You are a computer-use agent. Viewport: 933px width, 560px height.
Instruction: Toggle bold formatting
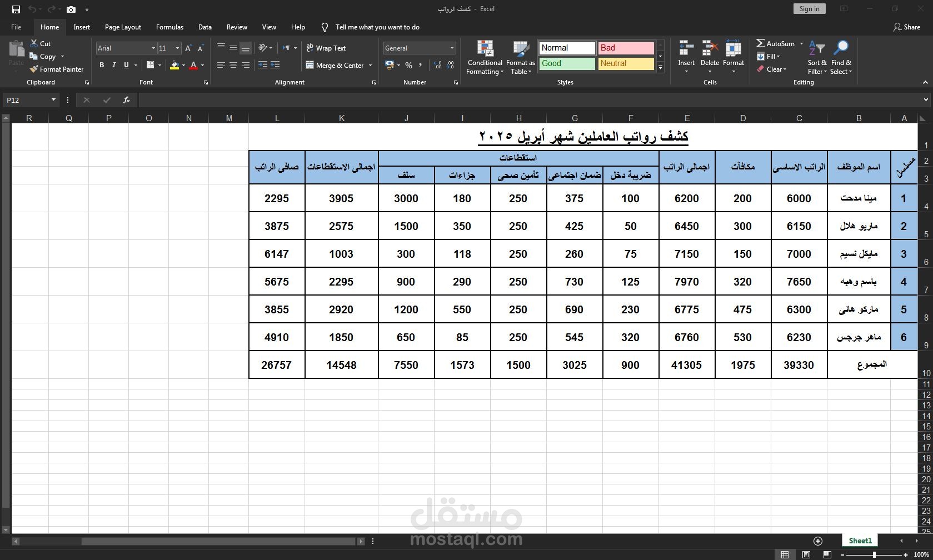click(x=102, y=65)
